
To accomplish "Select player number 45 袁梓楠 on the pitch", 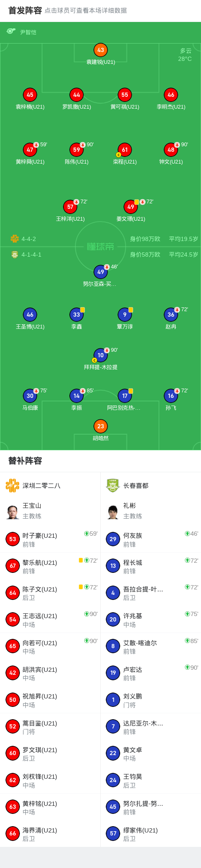I will pos(30,95).
